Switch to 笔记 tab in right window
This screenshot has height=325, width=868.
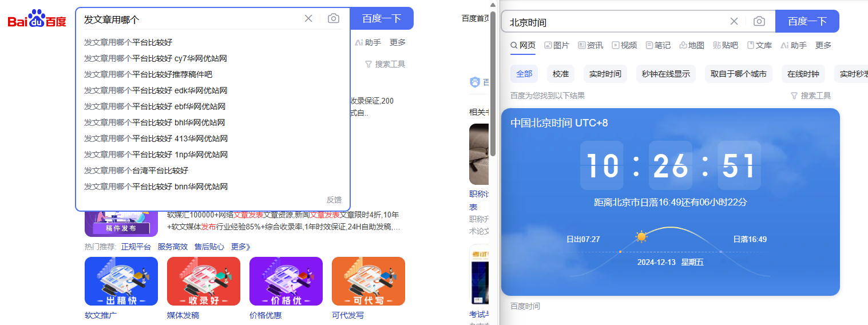tap(658, 45)
